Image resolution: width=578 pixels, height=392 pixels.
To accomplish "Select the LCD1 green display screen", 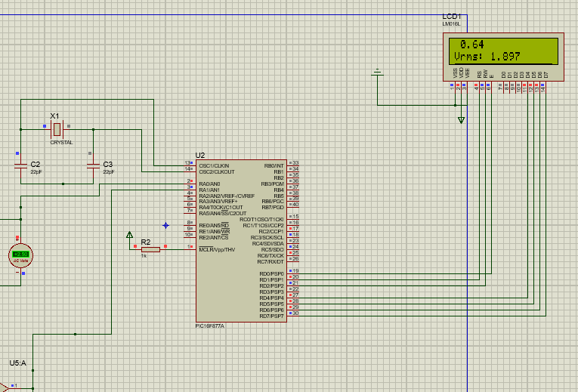I will click(x=503, y=51).
